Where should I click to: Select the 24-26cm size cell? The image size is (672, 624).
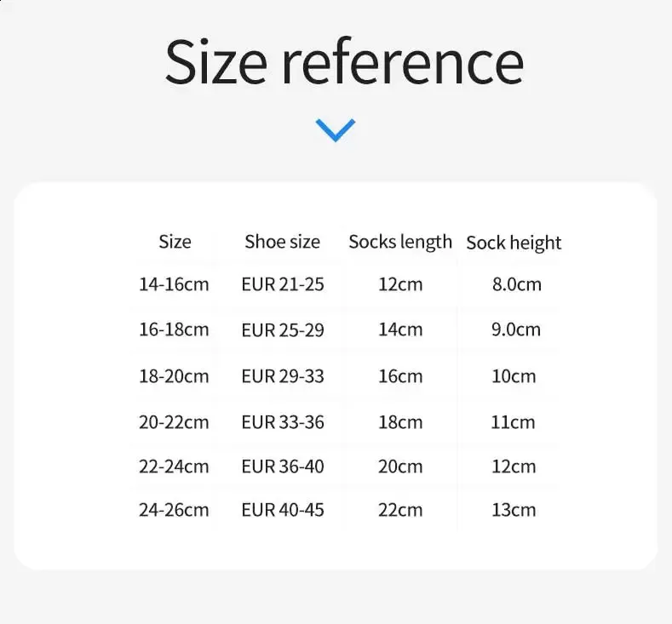[x=174, y=510]
